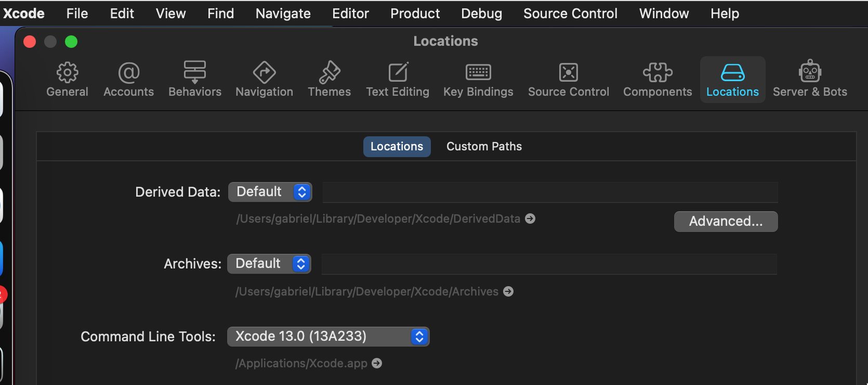Open the Product menu in menu bar
This screenshot has height=385, width=868.
click(415, 14)
